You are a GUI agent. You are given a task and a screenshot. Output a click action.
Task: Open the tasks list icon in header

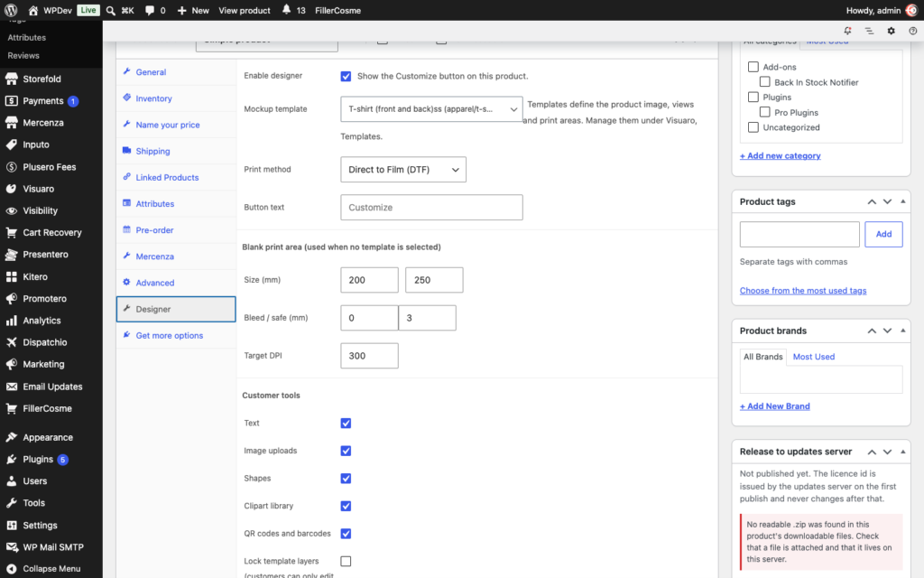pos(869,31)
